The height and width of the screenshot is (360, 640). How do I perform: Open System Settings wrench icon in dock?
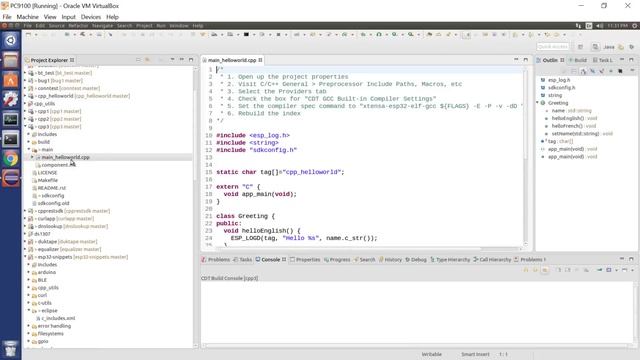coord(11,99)
